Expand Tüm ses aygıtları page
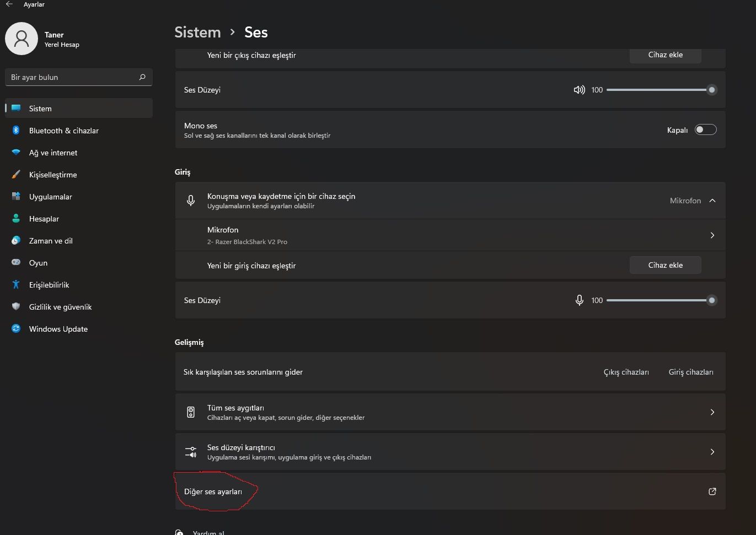The image size is (756, 535). click(712, 412)
